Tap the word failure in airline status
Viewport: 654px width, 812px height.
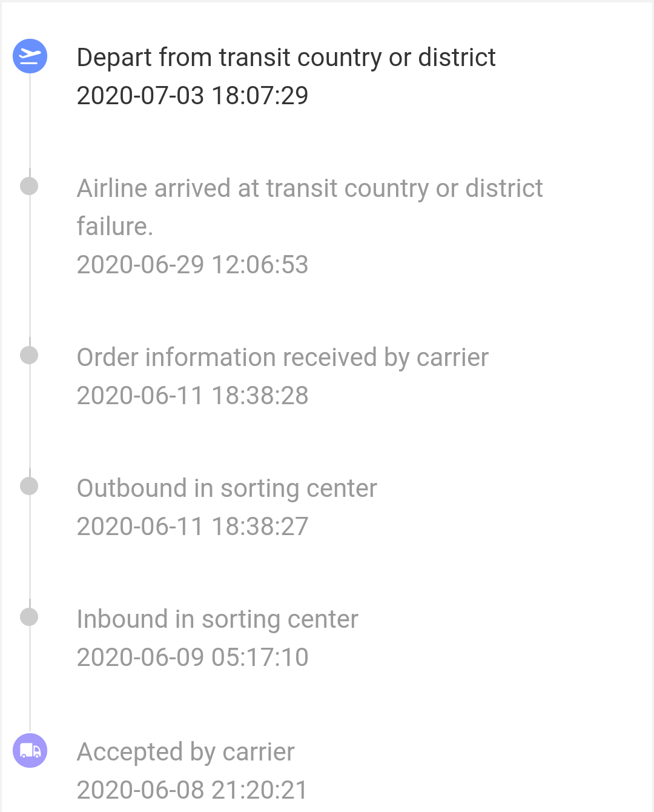pyautogui.click(x=114, y=227)
